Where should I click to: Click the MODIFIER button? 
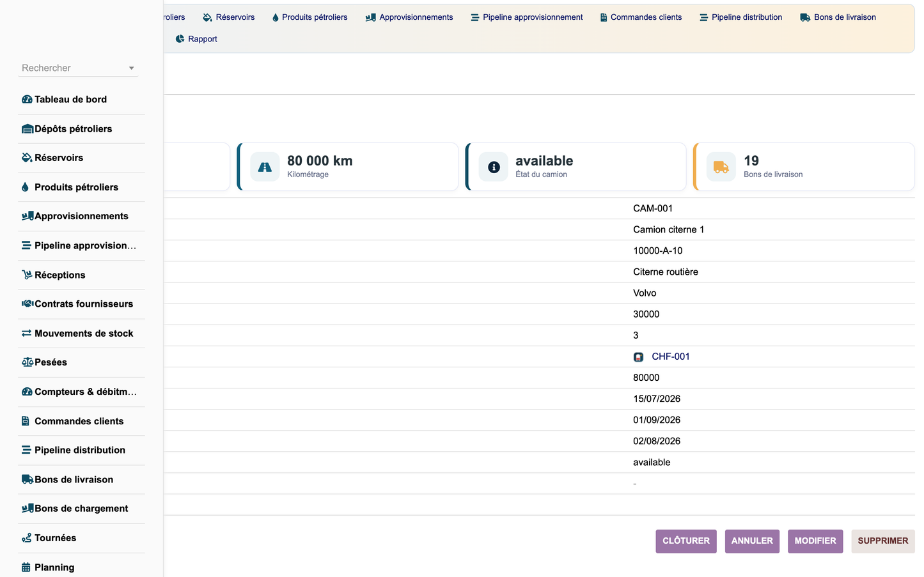pyautogui.click(x=815, y=541)
